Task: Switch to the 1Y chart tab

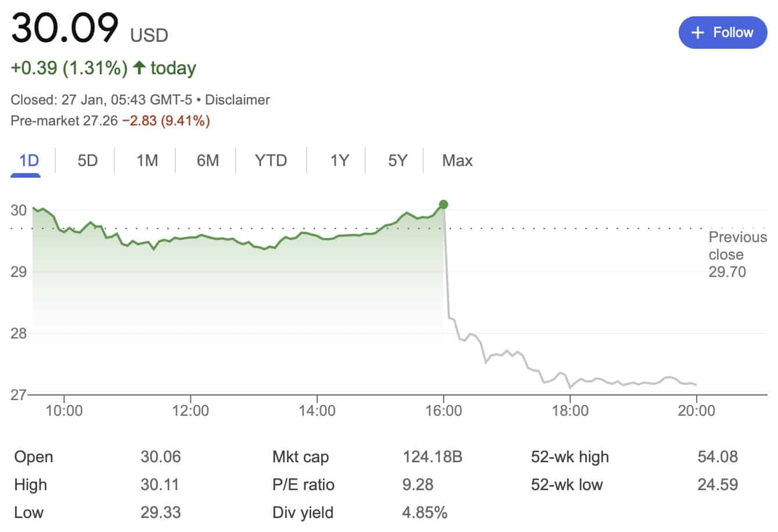Action: click(x=340, y=160)
